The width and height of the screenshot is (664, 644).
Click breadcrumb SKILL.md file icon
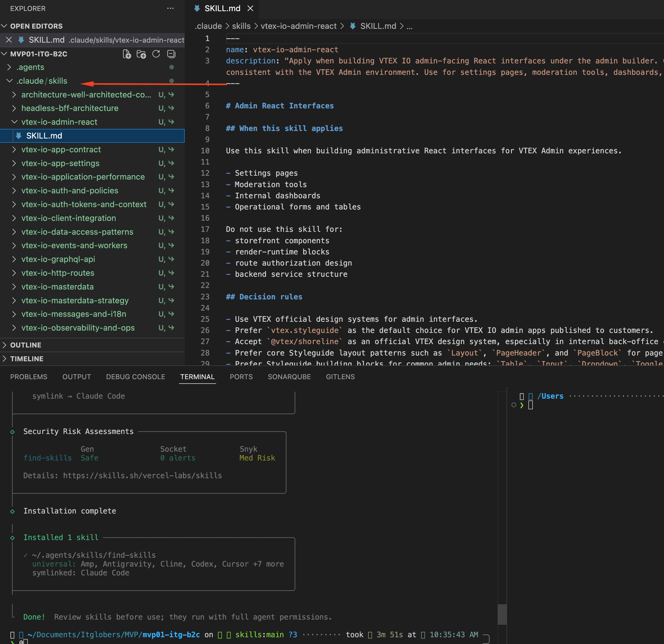353,26
